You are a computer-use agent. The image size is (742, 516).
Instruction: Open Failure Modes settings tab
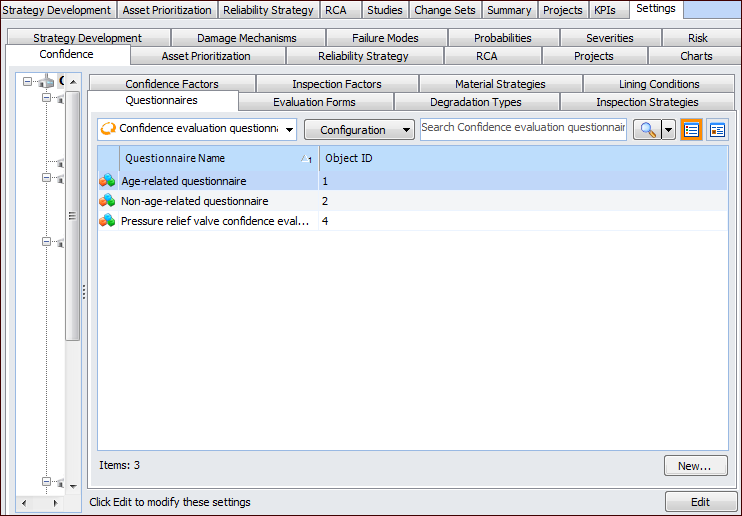point(385,38)
